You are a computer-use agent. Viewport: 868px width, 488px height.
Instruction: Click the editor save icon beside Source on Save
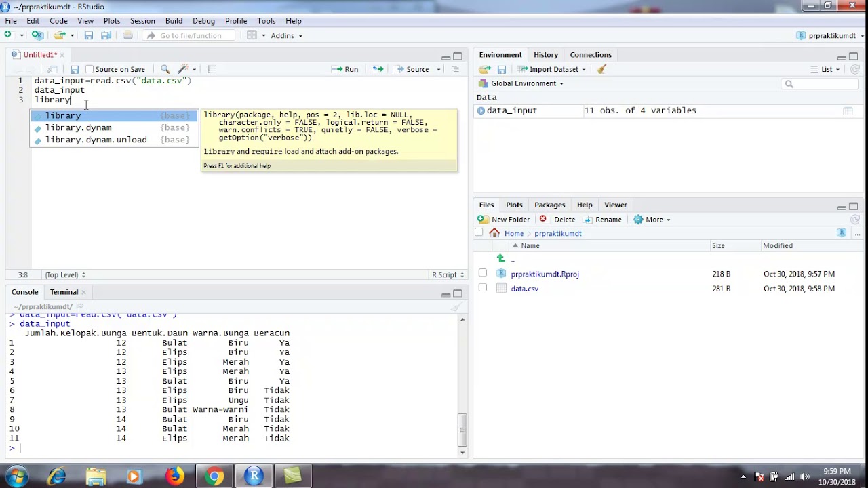pyautogui.click(x=75, y=69)
